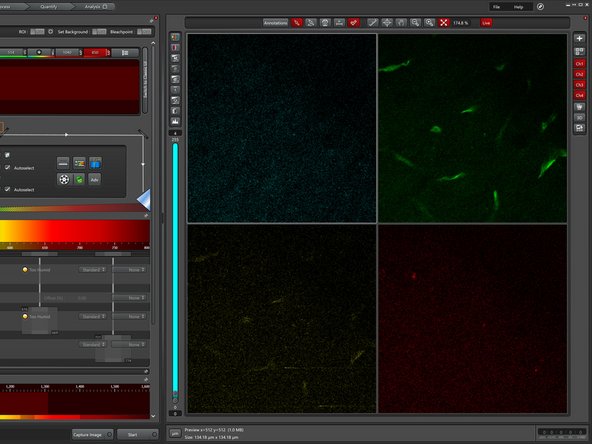Open the histogram icon on left strip
This screenshot has height=444, width=592.
point(175,122)
